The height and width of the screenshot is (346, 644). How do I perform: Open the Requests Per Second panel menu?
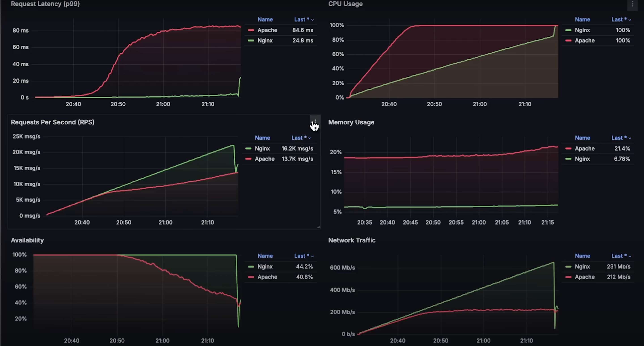(x=315, y=122)
